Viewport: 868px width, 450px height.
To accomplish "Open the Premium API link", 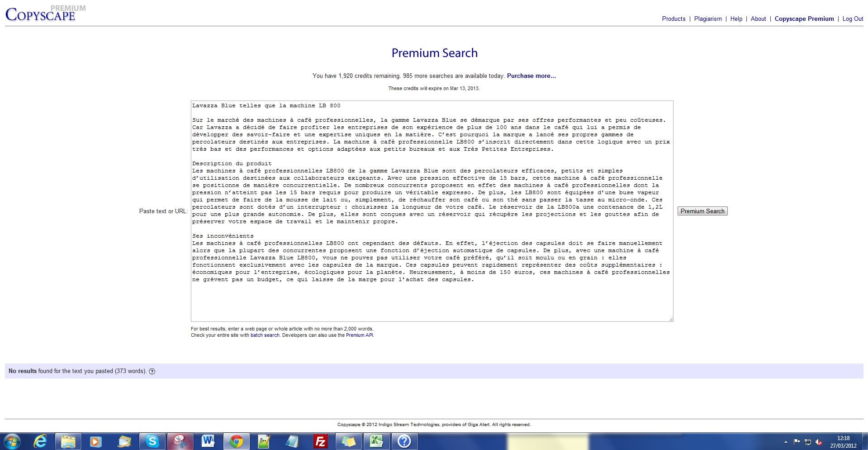I will 360,335.
